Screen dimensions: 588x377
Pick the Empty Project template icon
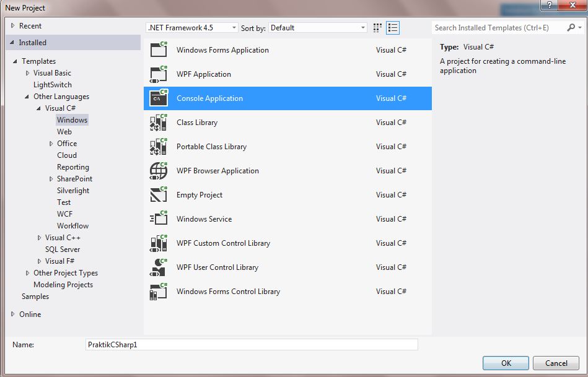click(x=159, y=194)
